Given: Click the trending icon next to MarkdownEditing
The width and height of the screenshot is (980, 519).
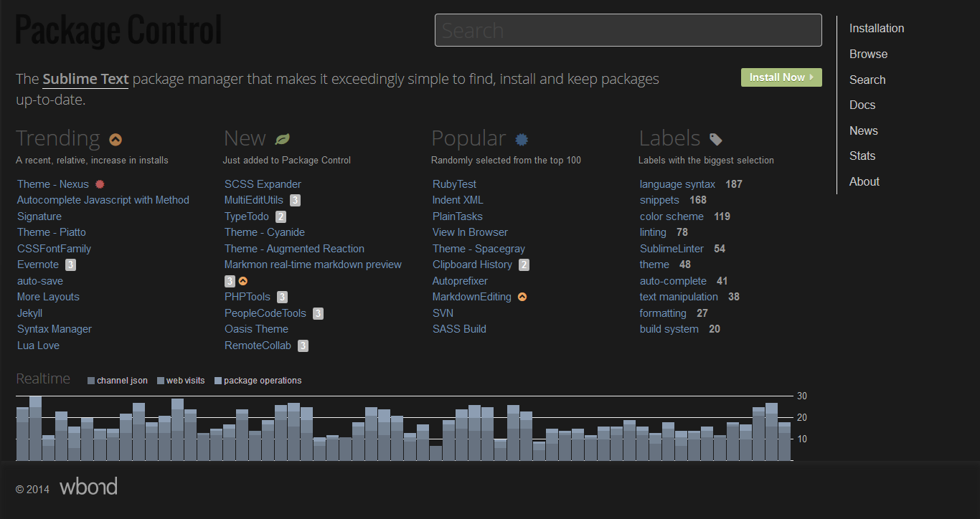Looking at the screenshot, I should [x=522, y=297].
